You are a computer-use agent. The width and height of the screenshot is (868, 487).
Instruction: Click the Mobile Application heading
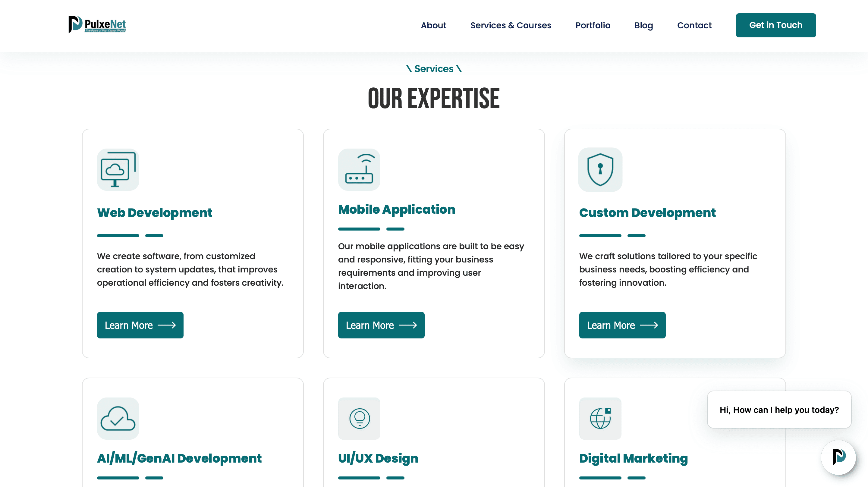[x=396, y=209]
